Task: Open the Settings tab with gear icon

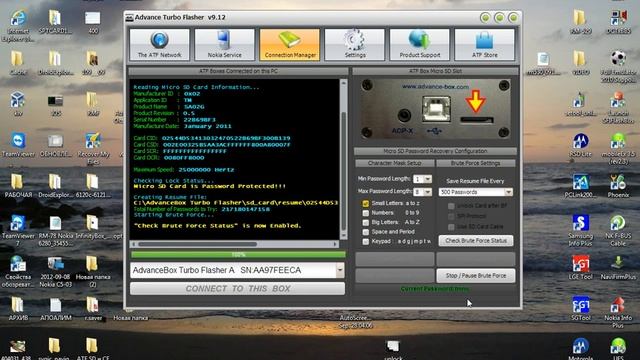Action: [x=355, y=44]
